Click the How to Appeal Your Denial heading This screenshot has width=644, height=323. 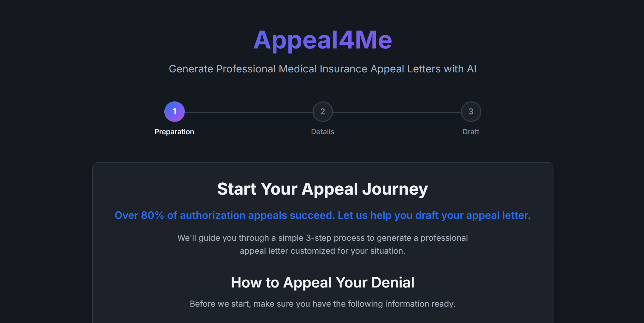click(323, 282)
